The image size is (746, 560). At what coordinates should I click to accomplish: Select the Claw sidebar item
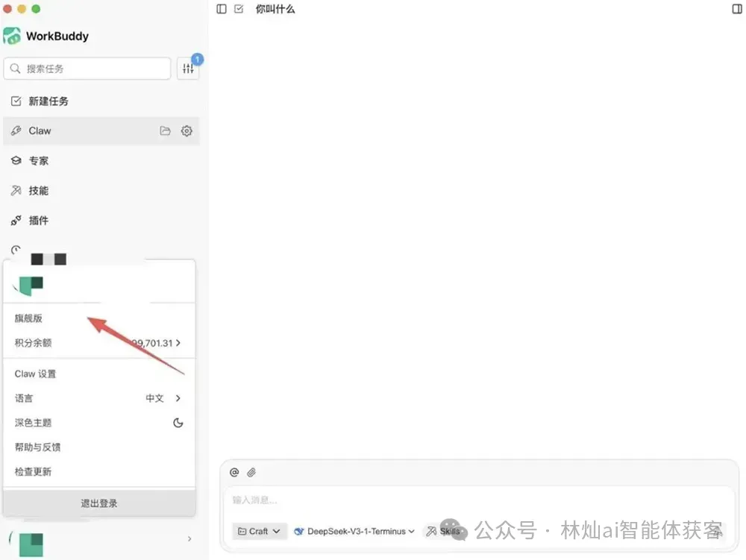pyautogui.click(x=101, y=130)
